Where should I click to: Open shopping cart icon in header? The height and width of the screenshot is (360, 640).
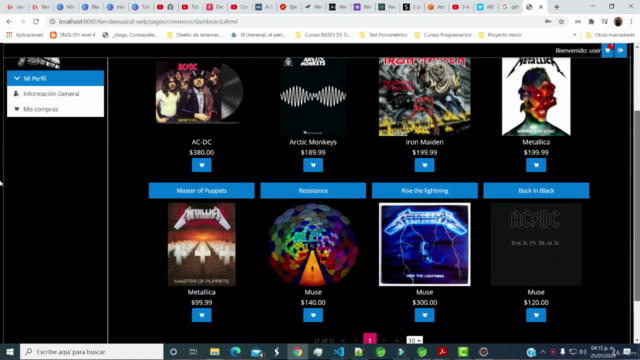(607, 51)
